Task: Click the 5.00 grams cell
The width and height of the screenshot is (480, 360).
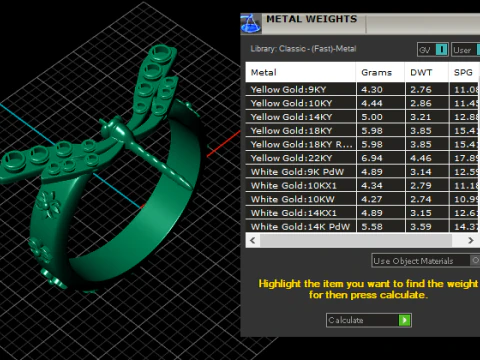Action: (381, 117)
